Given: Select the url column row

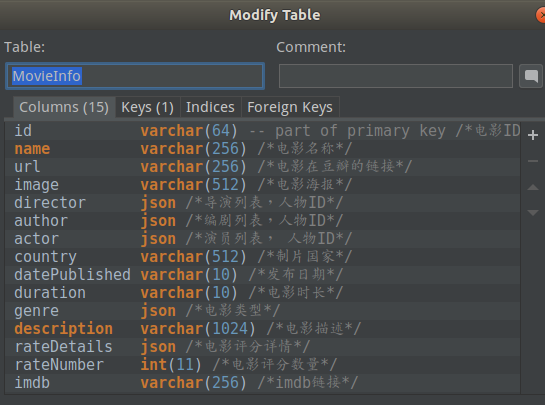Looking at the screenshot, I should coord(262,167).
